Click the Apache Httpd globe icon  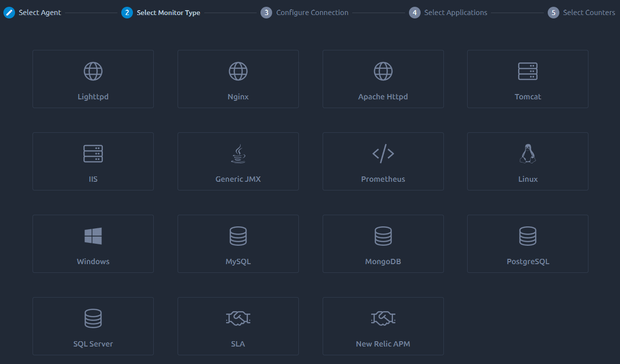383,71
